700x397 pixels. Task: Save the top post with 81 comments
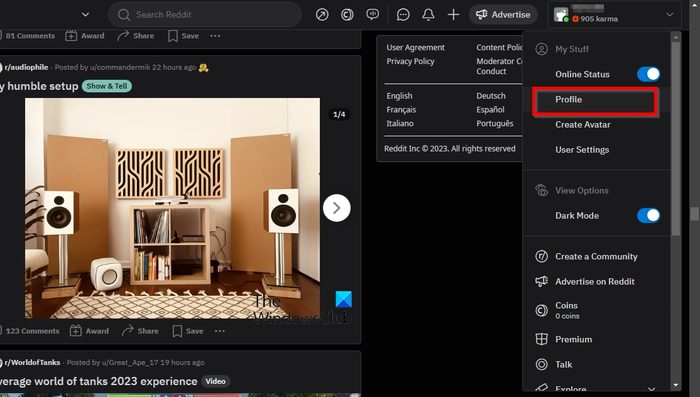click(x=183, y=36)
